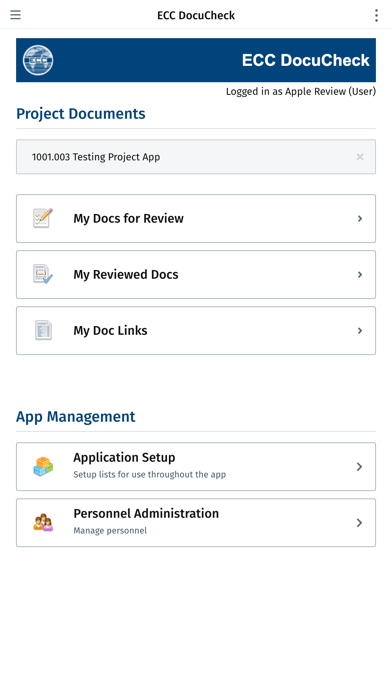Open My Docs for Review

pos(196,218)
